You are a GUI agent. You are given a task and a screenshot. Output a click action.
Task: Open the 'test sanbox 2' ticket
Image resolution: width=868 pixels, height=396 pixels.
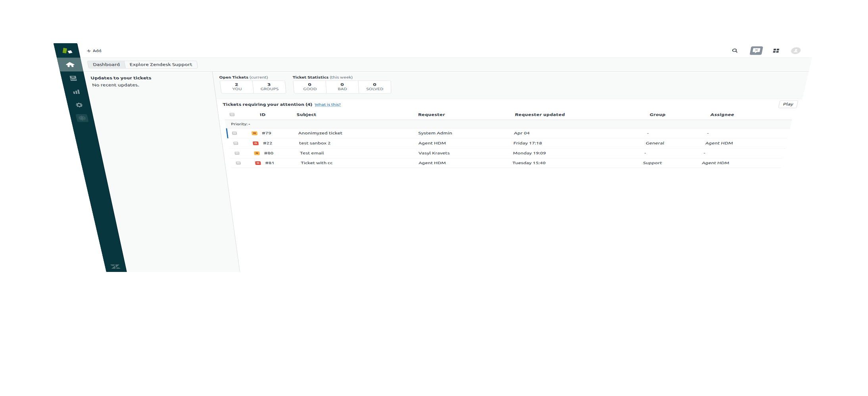coord(315,143)
